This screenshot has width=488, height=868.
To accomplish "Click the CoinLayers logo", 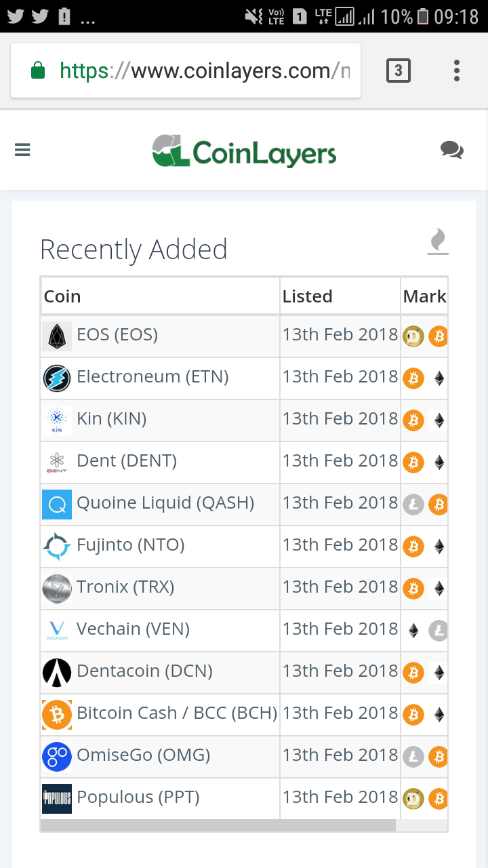I will (244, 151).
